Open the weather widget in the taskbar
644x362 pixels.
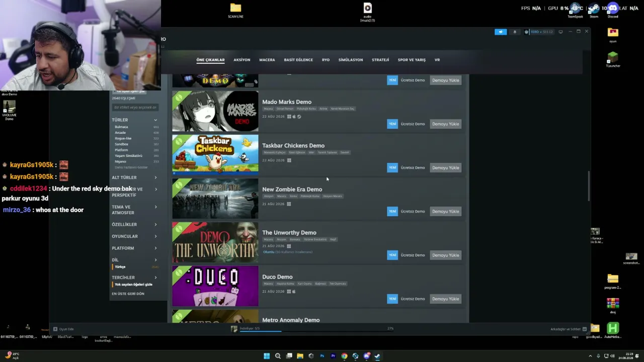[11, 355]
